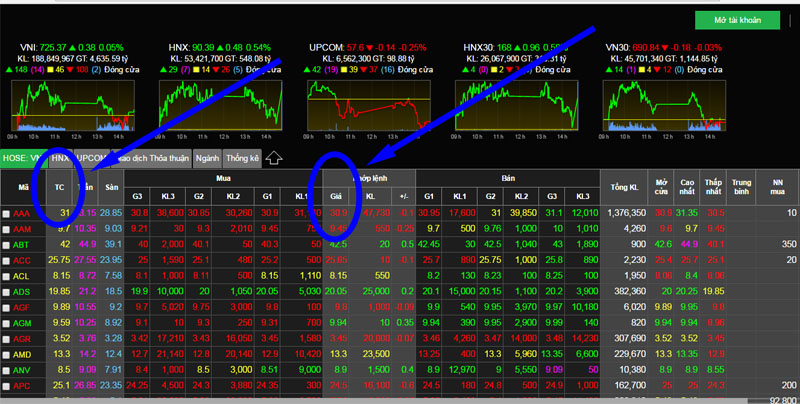Click AMD total volume 229,670
The height and width of the screenshot is (404, 800).
coord(631,354)
